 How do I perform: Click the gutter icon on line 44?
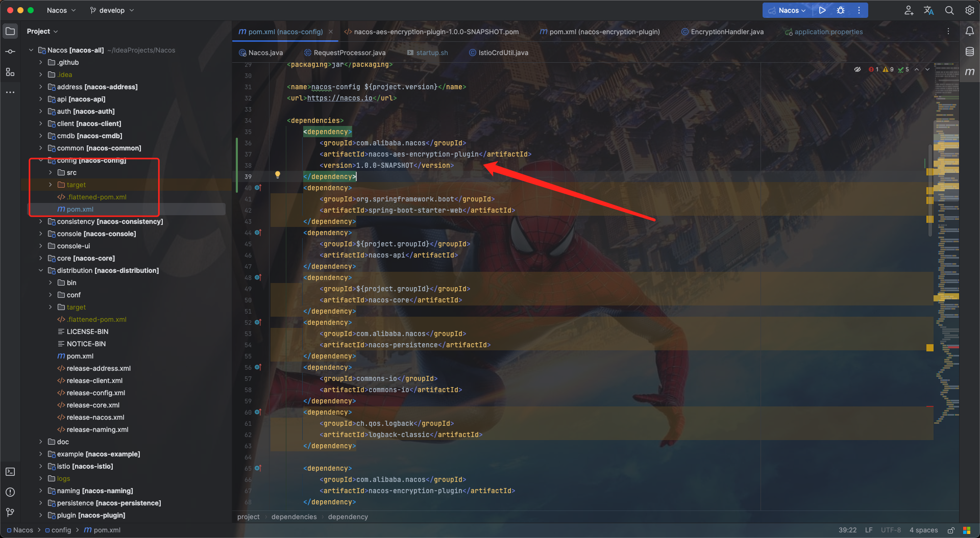pyautogui.click(x=258, y=233)
